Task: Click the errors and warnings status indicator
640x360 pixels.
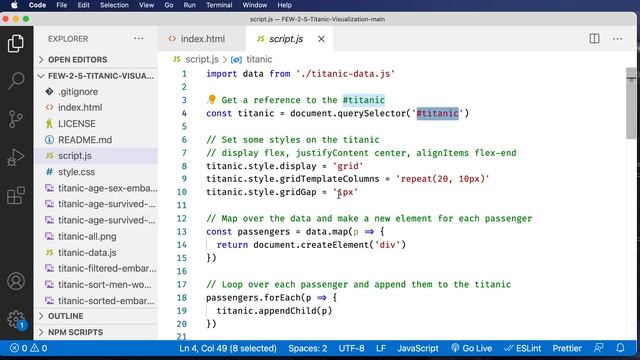Action: 28,348
